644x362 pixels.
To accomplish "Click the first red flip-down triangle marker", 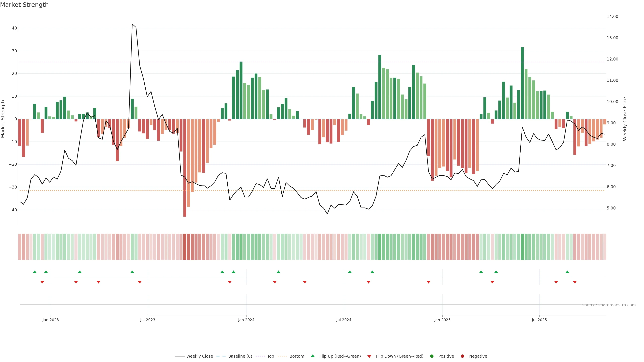I will 42,282.
